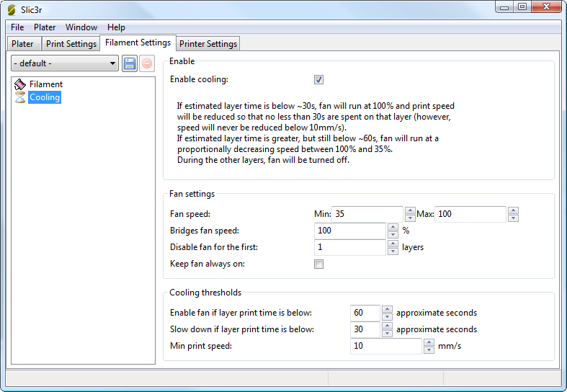Click the Slic3r title bar logo
The width and height of the screenshot is (567, 392).
click(x=12, y=10)
